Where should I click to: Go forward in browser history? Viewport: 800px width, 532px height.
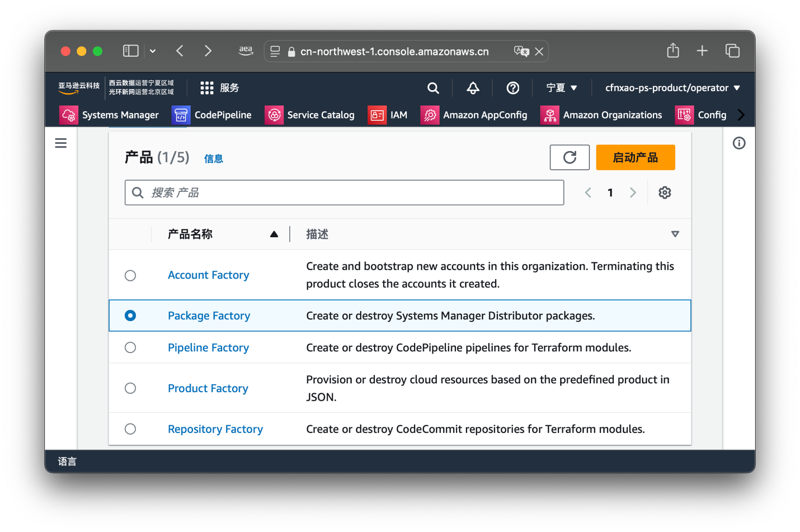click(x=208, y=51)
